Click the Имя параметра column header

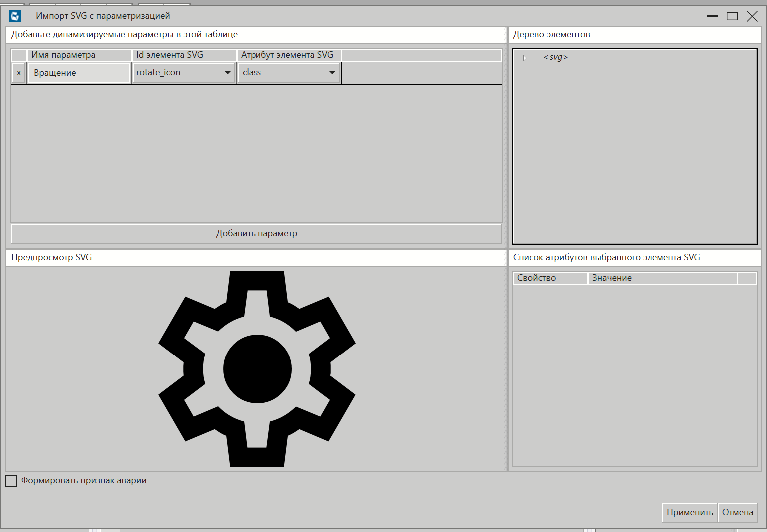coord(79,55)
